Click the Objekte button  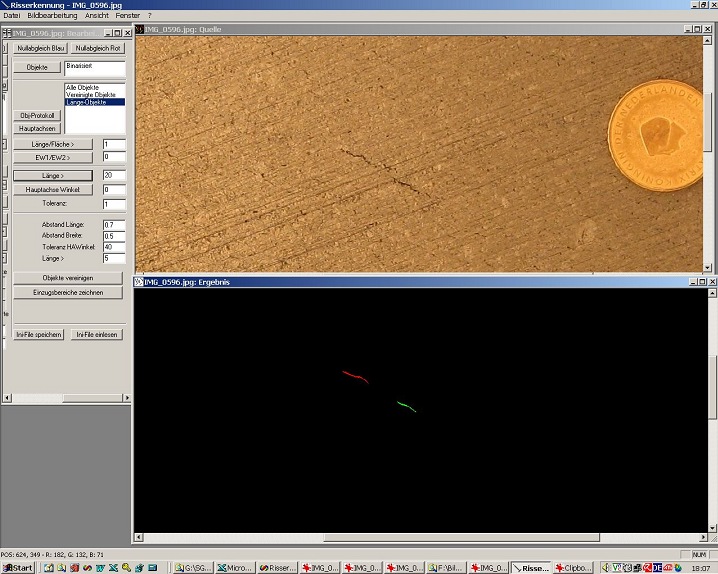pos(37,67)
